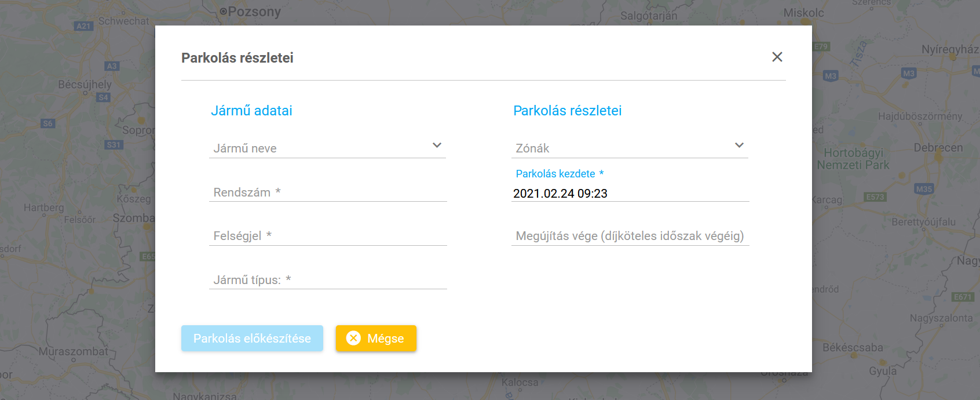Click the blue Parkolás részletei section heading
Screen dimensions: 980x400
point(567,111)
